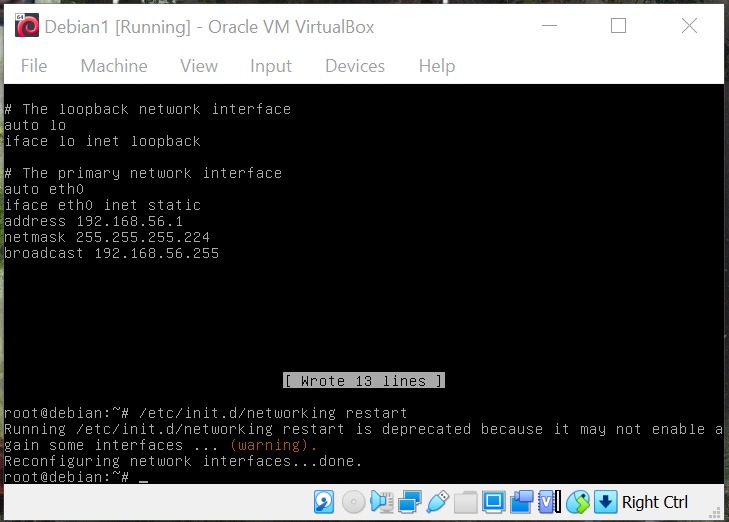The width and height of the screenshot is (729, 522).
Task: Open the File menu
Action: [x=34, y=66]
